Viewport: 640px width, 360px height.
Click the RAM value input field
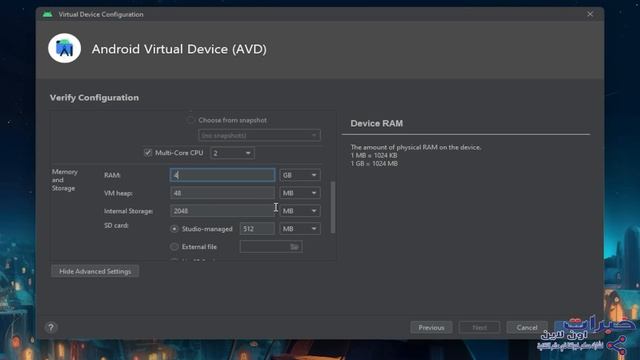click(222, 175)
